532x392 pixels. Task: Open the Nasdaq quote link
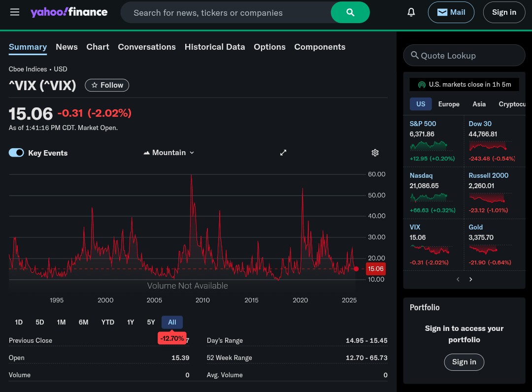(421, 176)
